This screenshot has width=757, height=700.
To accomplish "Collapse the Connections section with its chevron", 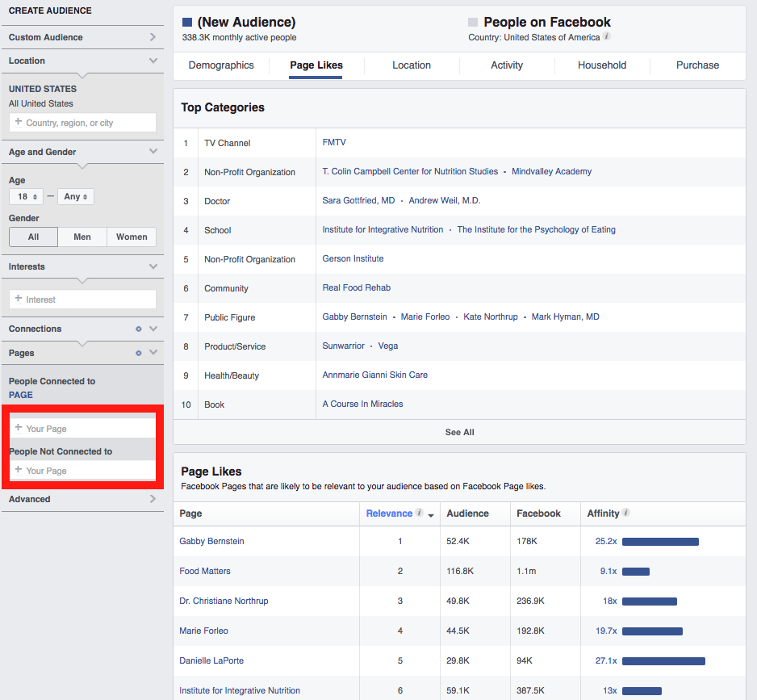I will tap(153, 329).
